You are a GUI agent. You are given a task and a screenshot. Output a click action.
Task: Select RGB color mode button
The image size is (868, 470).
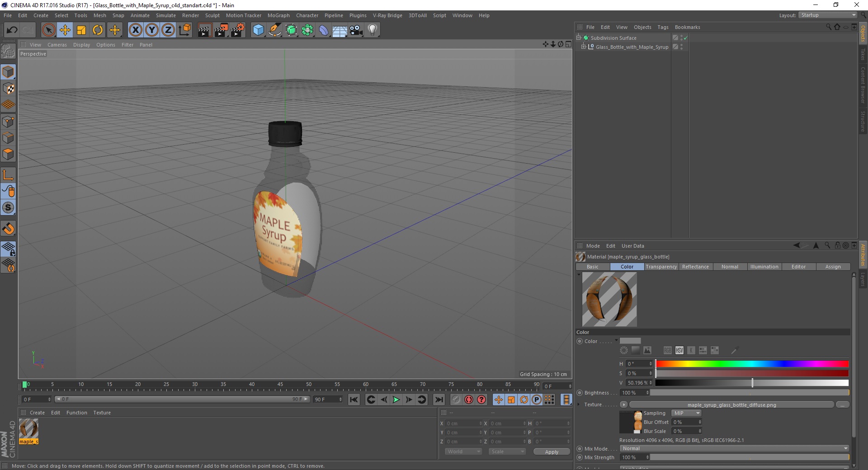(667, 350)
